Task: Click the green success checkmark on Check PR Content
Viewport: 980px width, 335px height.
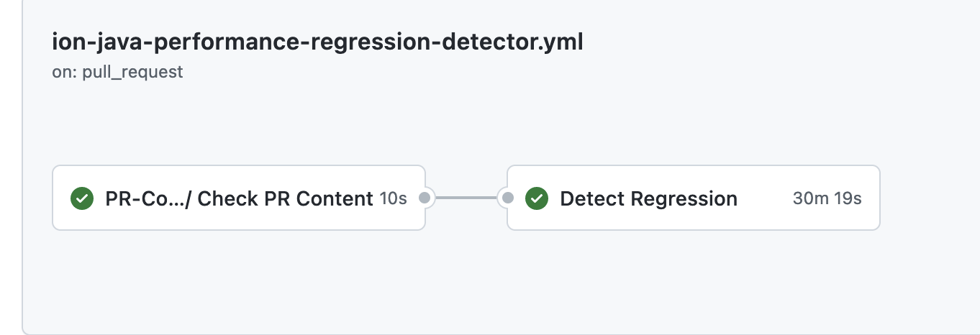Action: click(82, 198)
